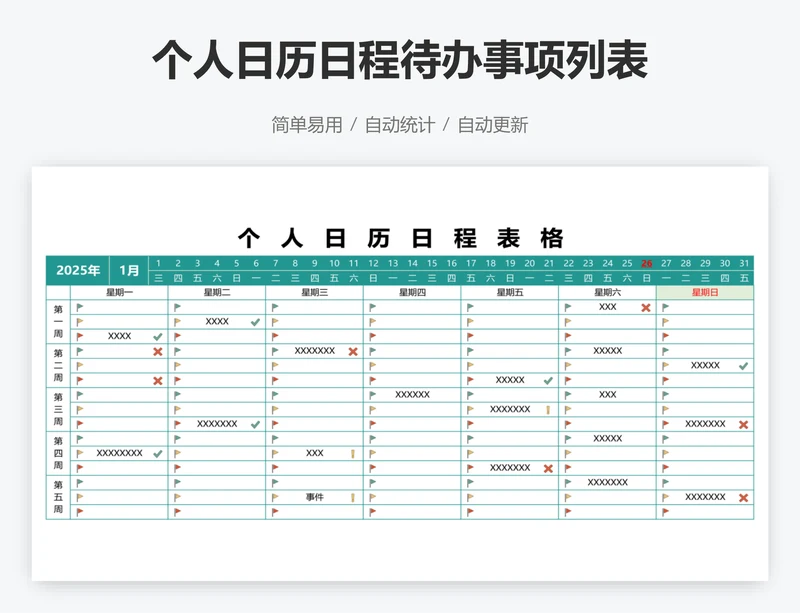
Task: Select the 1月 month cell
Action: 129,271
